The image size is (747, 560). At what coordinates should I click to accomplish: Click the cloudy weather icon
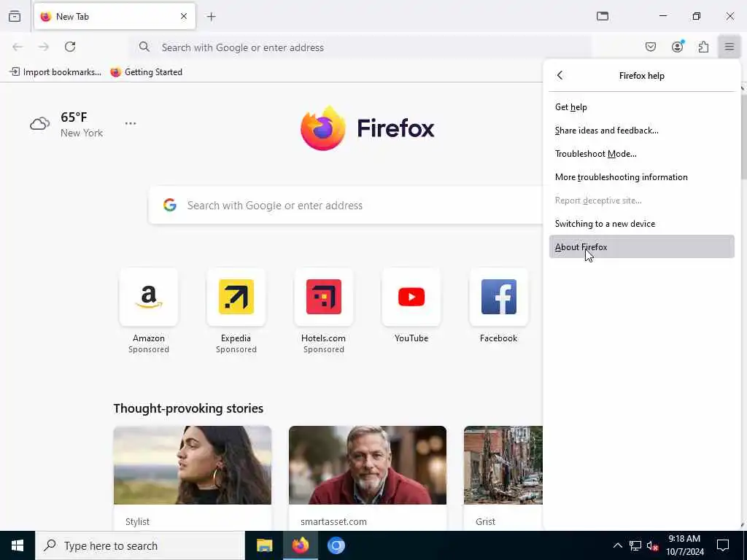(x=39, y=124)
